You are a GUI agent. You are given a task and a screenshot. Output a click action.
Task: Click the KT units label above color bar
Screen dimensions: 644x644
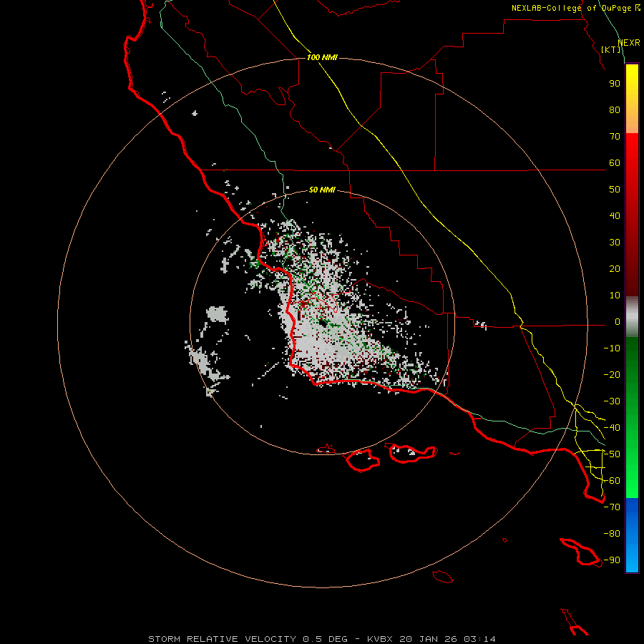[611, 49]
